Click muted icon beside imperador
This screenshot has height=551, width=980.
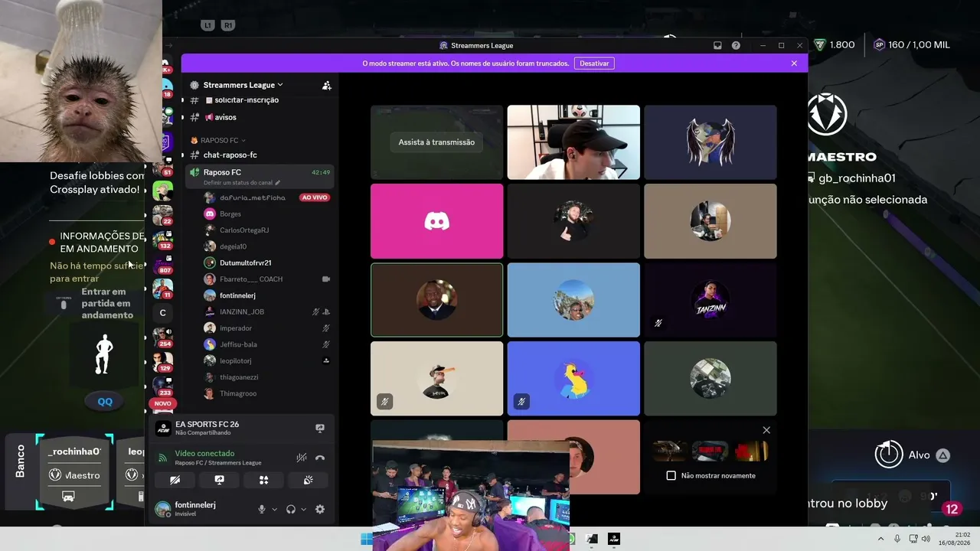point(326,328)
